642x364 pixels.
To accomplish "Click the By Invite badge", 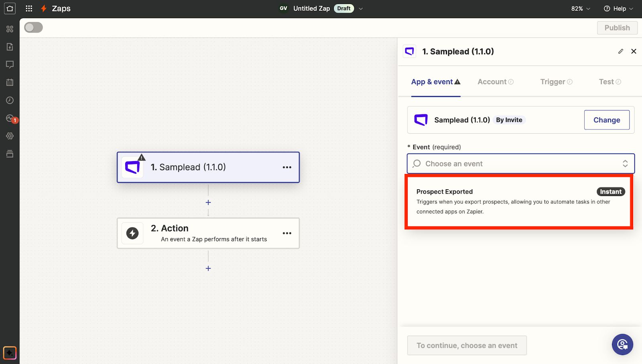I will coord(509,120).
